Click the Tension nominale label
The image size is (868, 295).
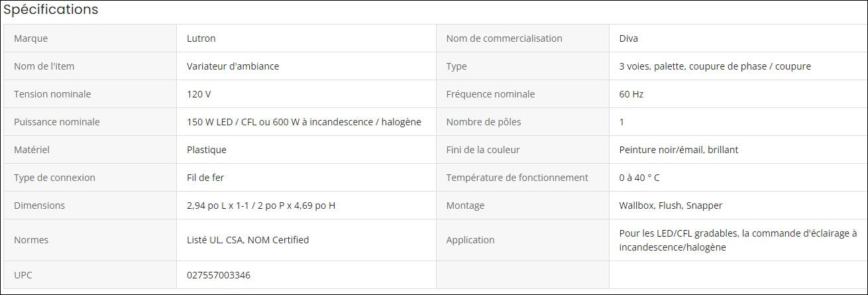coord(52,94)
